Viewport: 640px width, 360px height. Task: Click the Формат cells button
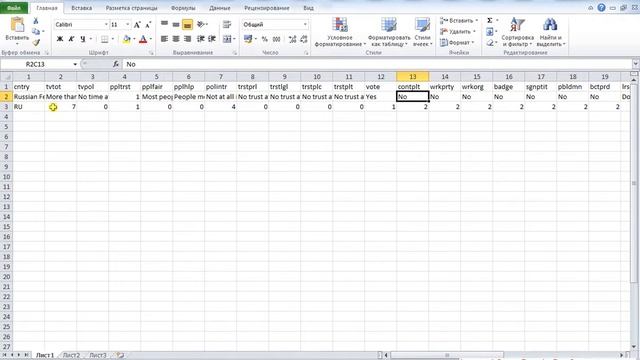click(x=457, y=42)
